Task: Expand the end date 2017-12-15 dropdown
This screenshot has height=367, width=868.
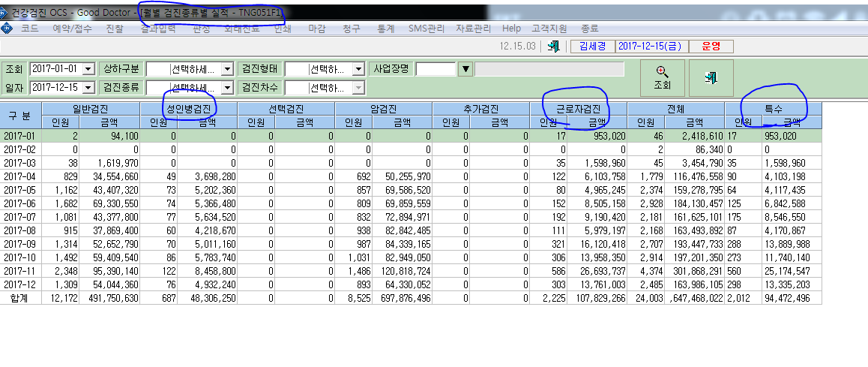Action: pos(88,88)
